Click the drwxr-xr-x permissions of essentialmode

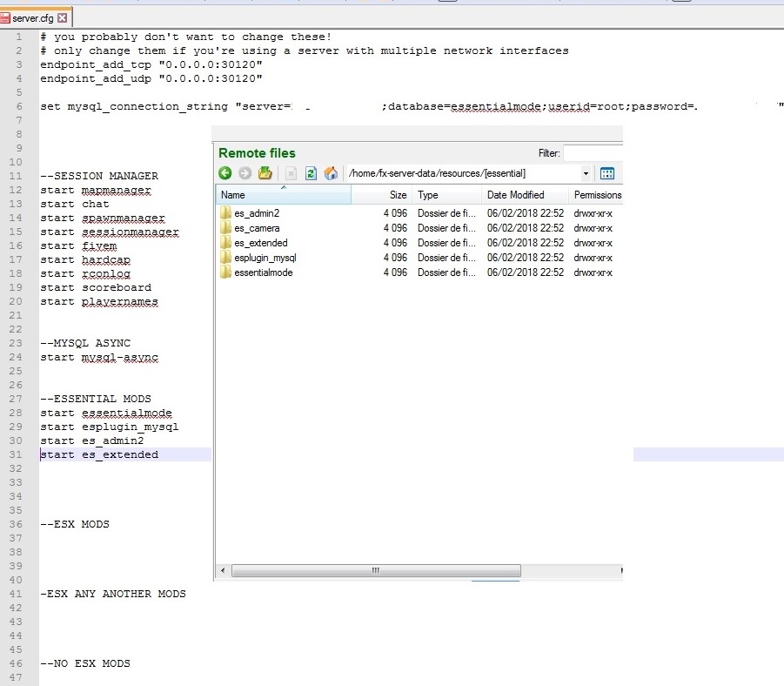[593, 272]
